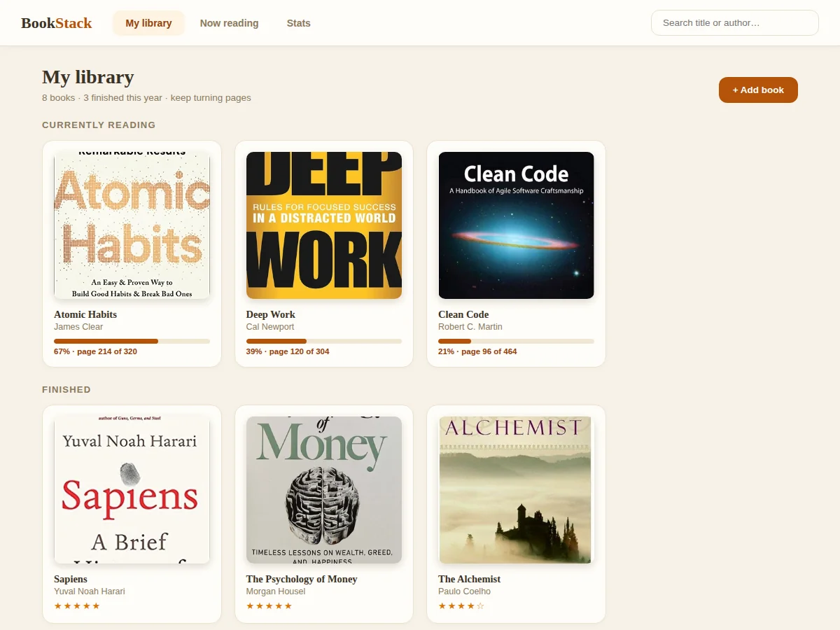Screen dimensions: 840x630
Task: Open the Stats tab
Action: click(298, 23)
